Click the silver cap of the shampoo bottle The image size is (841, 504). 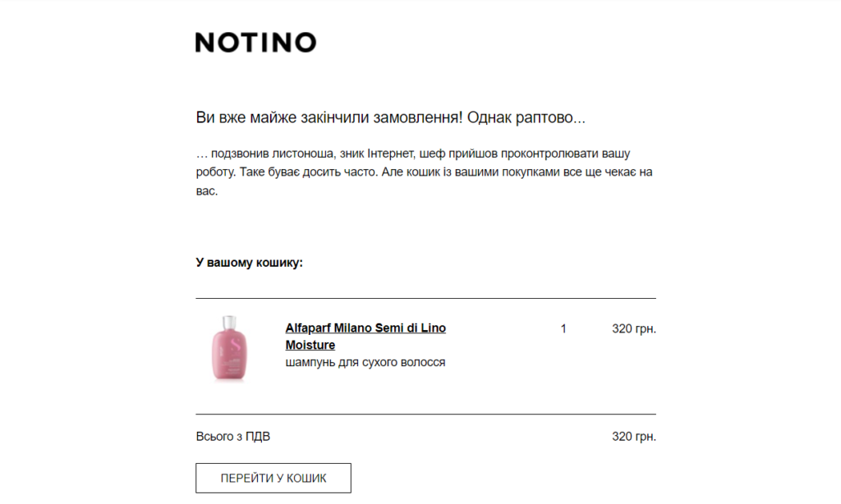pos(230,323)
